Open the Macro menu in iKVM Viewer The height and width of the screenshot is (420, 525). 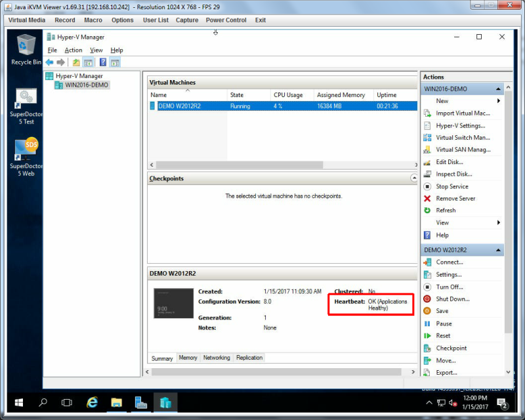point(93,20)
